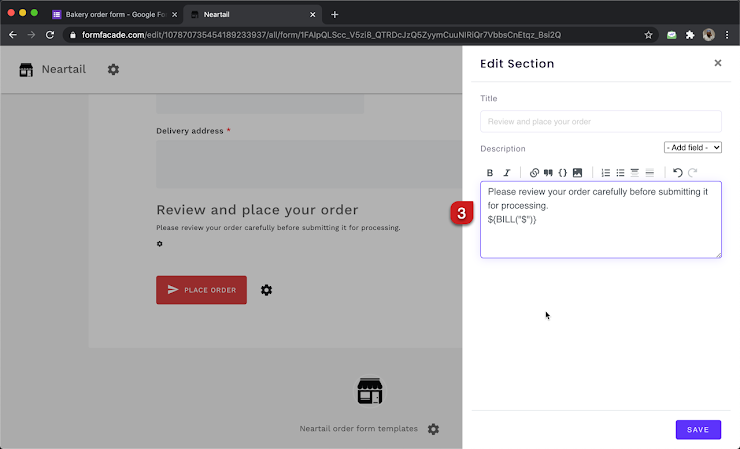The height and width of the screenshot is (449, 740).
Task: Toggle italic formatting in description editor
Action: pos(507,173)
